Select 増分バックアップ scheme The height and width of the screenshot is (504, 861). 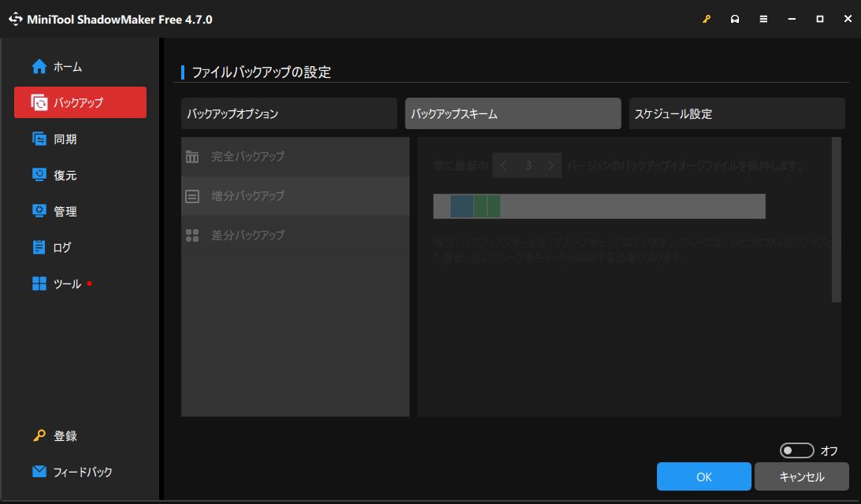pyautogui.click(x=295, y=196)
